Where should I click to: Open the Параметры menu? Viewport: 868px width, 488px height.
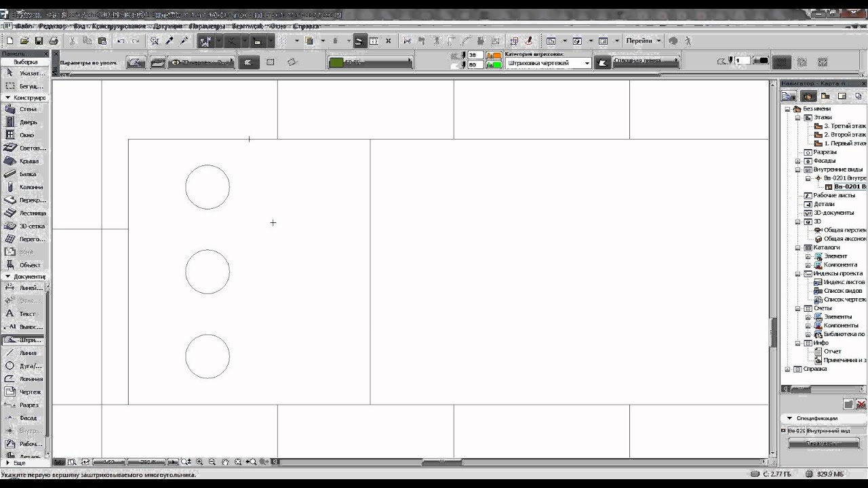click(x=208, y=26)
